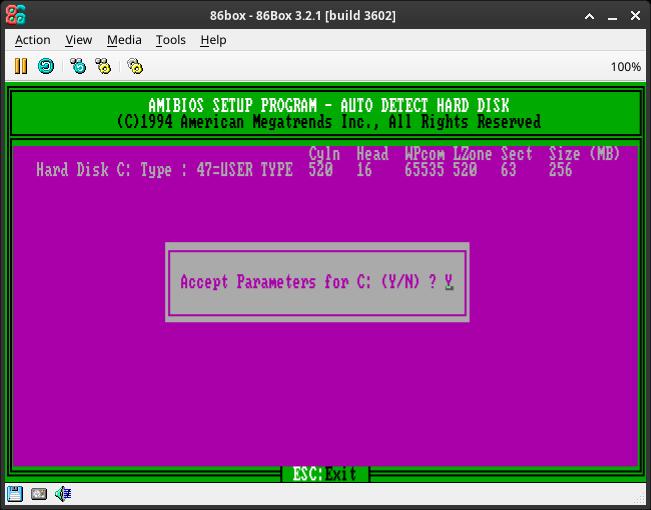
Task: Send Ctrl+Alt+Esc using the toolbar icon
Action: [x=103, y=66]
